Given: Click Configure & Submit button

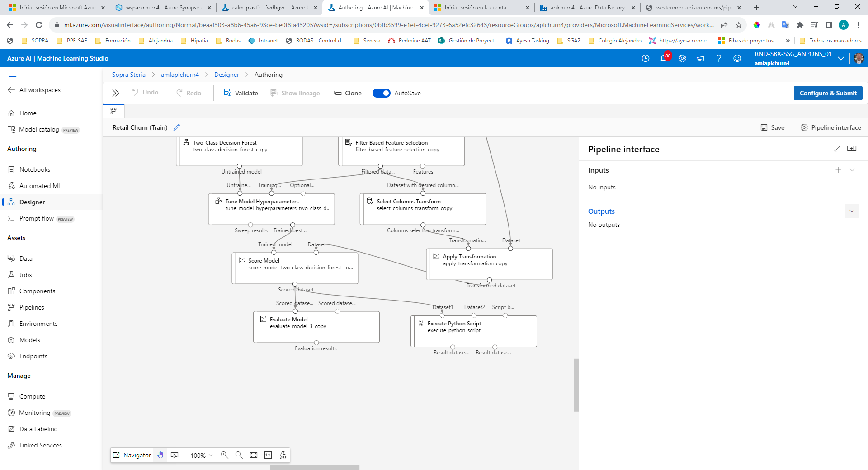Looking at the screenshot, I should coord(828,93).
